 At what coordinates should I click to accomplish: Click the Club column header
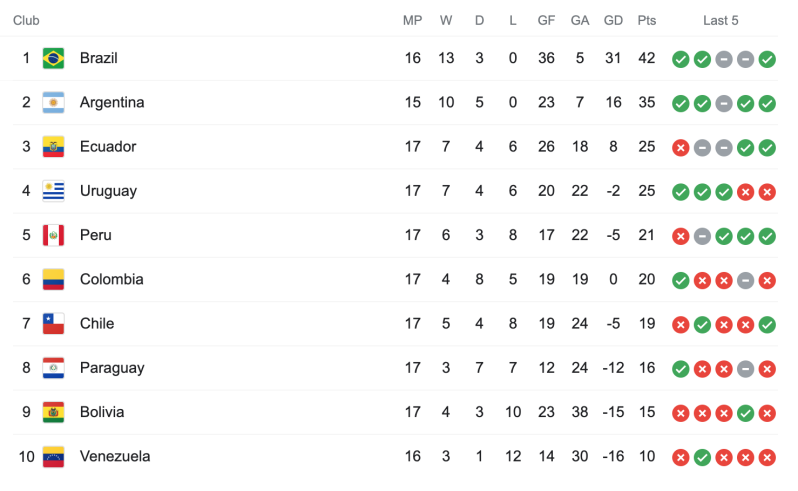tap(26, 20)
